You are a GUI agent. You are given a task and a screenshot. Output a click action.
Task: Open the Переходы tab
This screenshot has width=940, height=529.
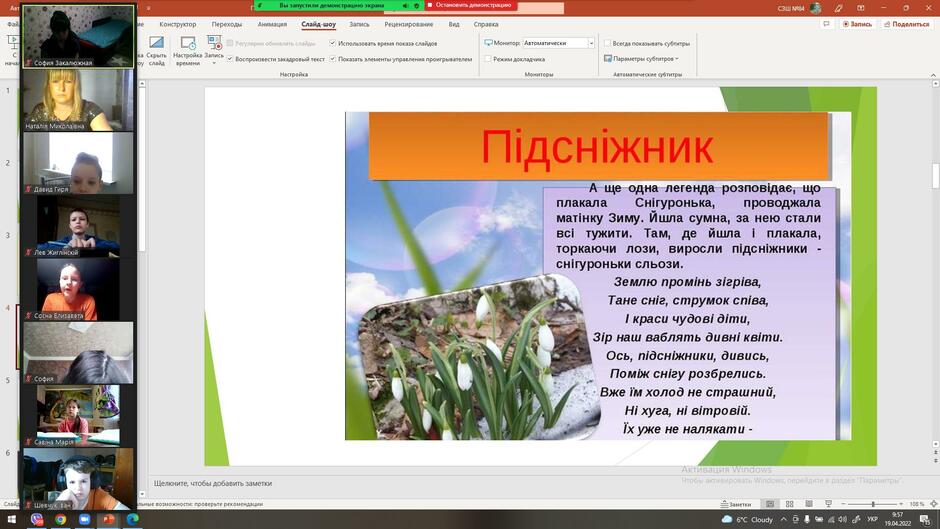coord(227,24)
